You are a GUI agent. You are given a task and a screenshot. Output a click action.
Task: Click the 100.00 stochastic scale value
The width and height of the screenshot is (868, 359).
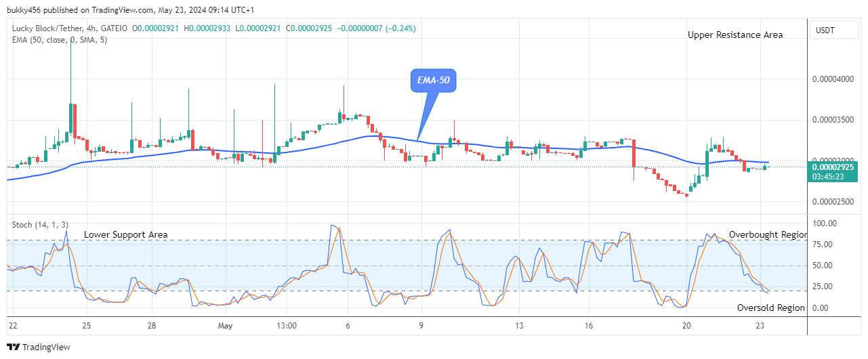click(825, 224)
